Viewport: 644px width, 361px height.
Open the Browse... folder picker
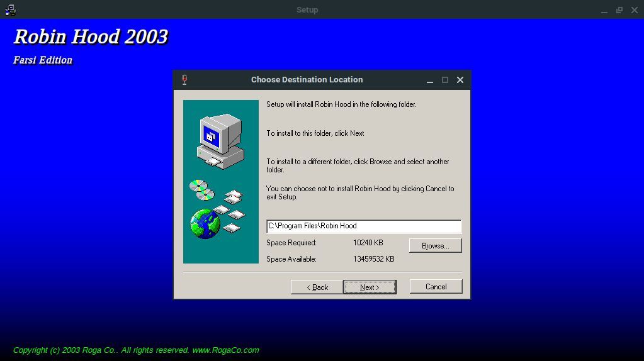pos(435,245)
